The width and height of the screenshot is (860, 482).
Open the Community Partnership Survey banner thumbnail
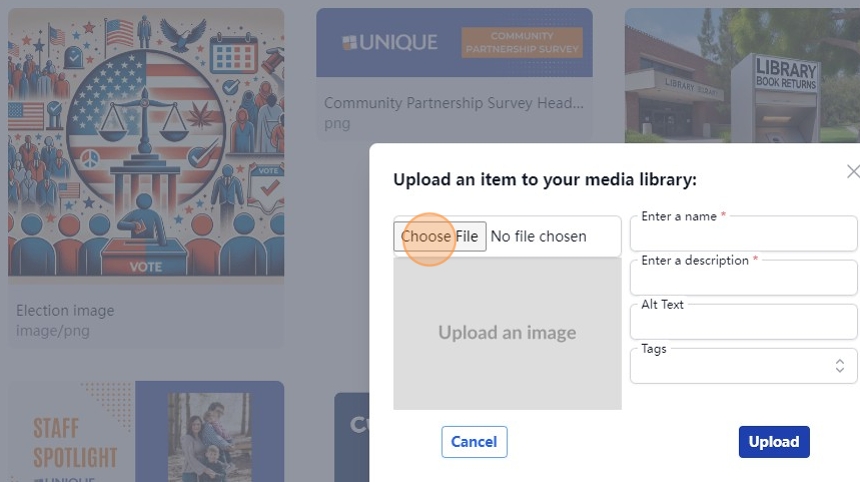point(454,43)
